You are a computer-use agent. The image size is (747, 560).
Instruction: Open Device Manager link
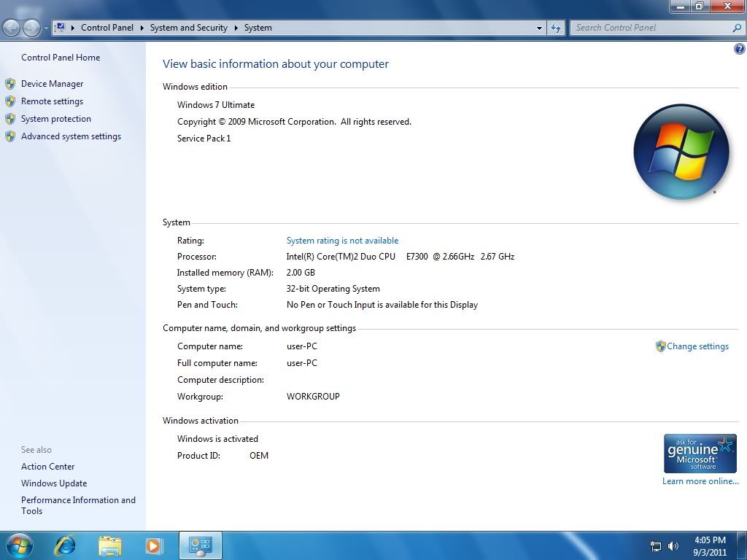(x=52, y=84)
